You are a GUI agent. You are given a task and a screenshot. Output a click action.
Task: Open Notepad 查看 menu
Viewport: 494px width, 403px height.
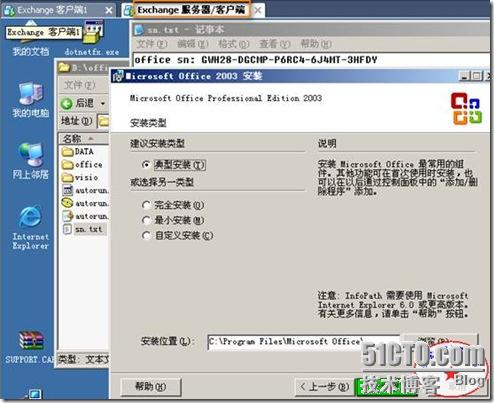pyautogui.click(x=274, y=44)
